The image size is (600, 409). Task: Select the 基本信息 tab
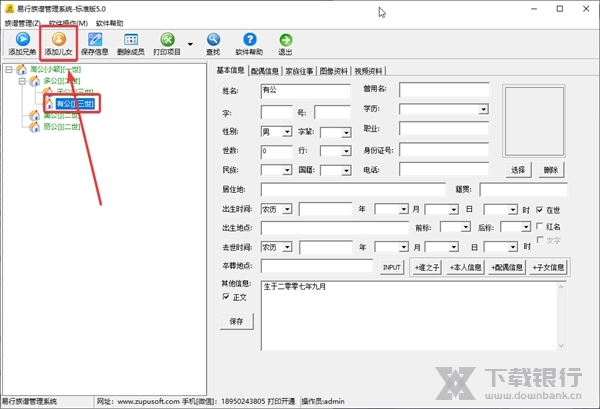(x=230, y=70)
